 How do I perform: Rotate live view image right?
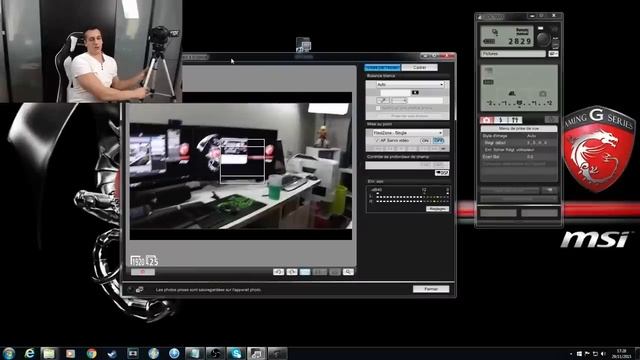tap(291, 272)
